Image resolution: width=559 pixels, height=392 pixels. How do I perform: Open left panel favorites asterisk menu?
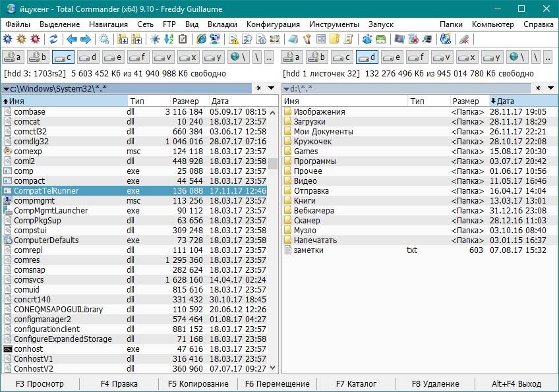pos(259,88)
